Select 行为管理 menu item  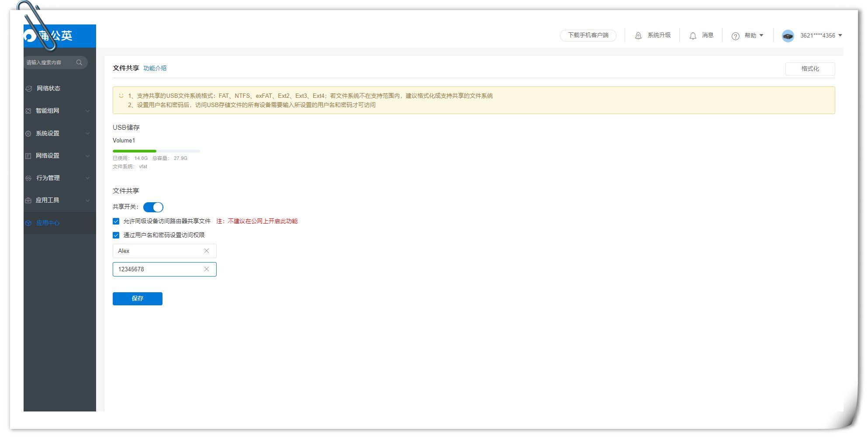[x=60, y=178]
